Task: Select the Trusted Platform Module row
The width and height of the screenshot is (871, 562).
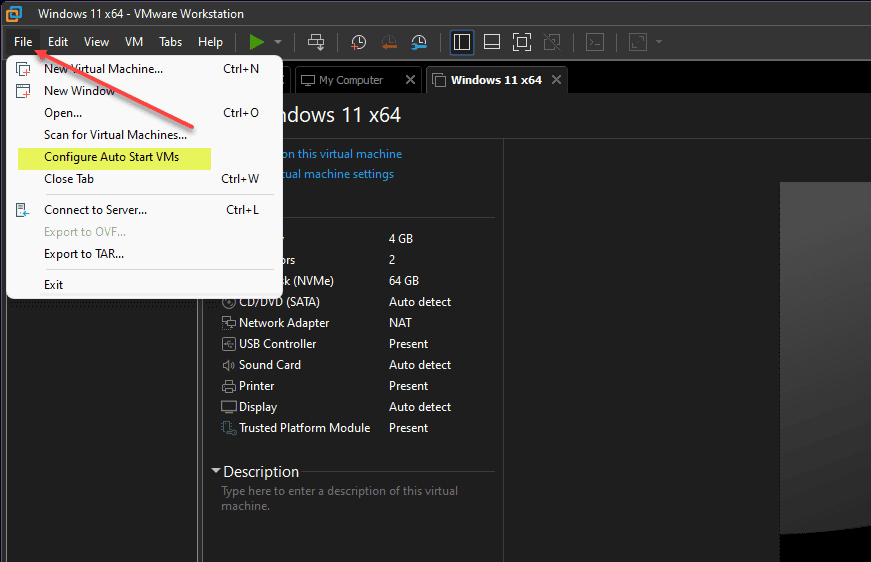Action: (356, 428)
